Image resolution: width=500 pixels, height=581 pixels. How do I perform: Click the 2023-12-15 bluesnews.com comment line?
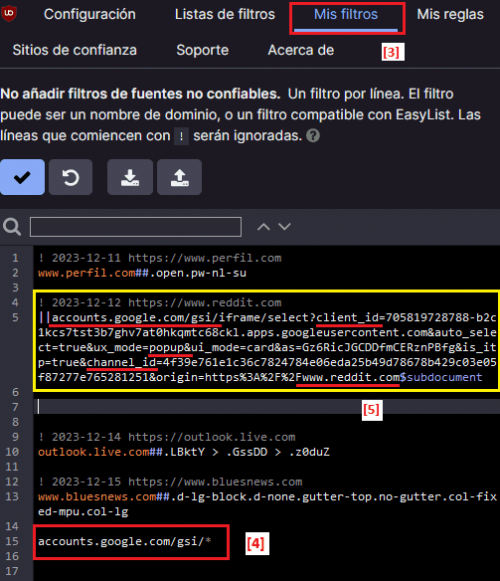click(x=170, y=482)
